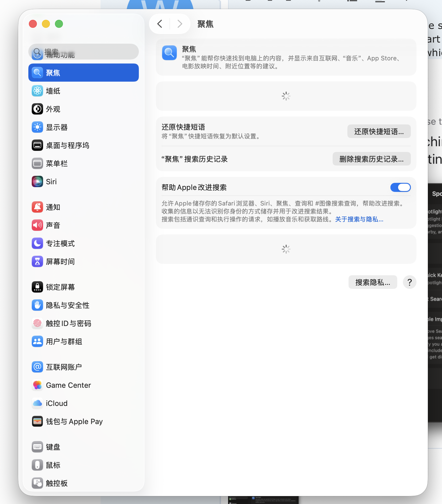Select the 聚焦 (Spotlight) sidebar icon
Screen dimensions: 442x504
coord(37,73)
